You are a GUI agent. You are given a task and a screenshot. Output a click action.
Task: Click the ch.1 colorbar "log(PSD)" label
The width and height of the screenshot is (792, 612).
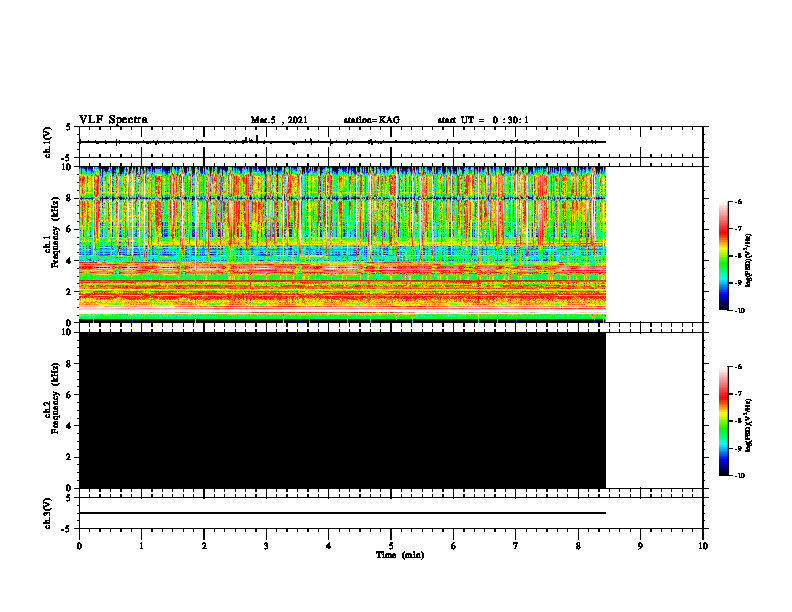[748, 261]
